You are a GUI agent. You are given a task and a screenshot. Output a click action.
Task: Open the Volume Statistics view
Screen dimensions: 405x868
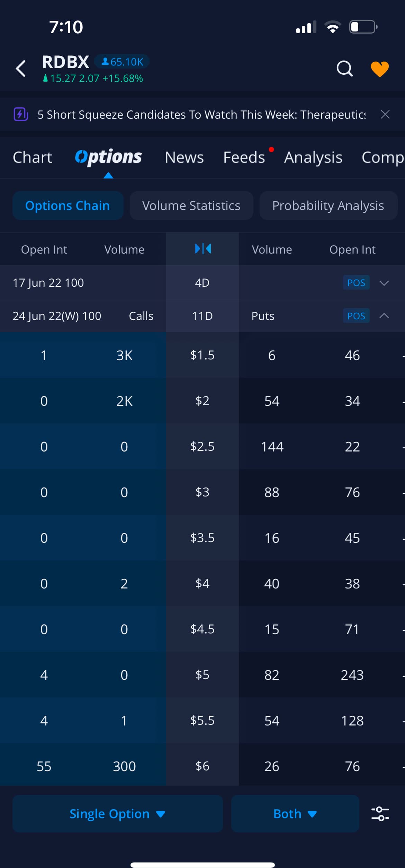[191, 205]
